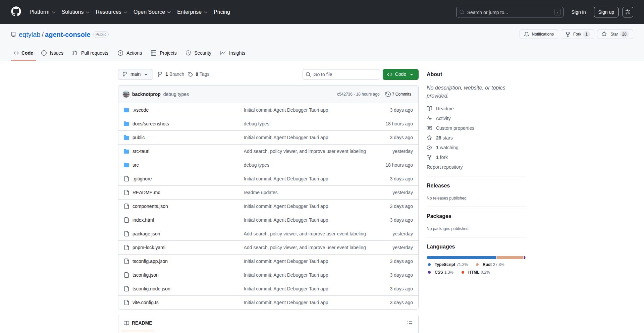Fork the repository
Image resolution: width=644 pixels, height=333 pixels.
576,34
